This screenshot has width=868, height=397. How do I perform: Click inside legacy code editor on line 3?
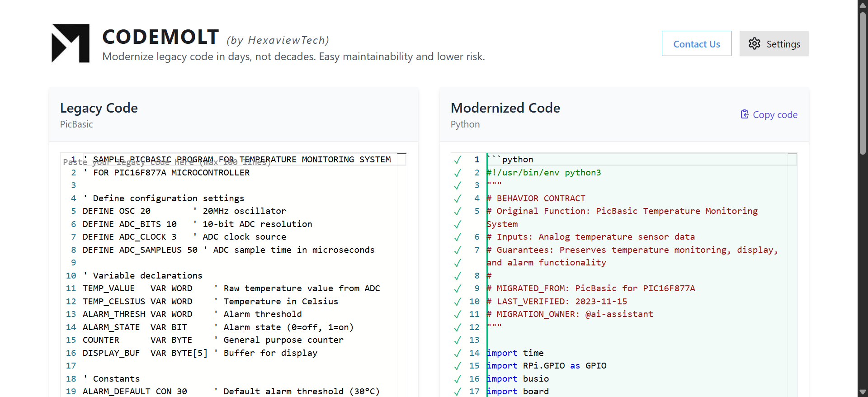pos(226,185)
